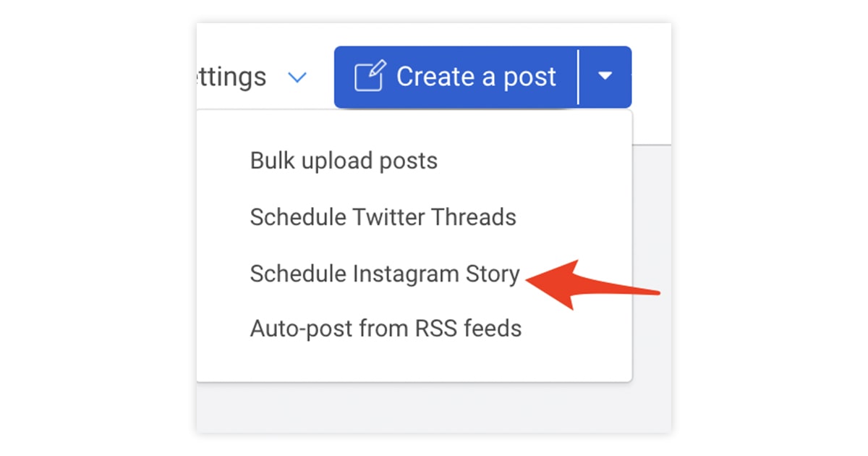868x456 pixels.
Task: Open the Settings menu label
Action: click(x=231, y=77)
